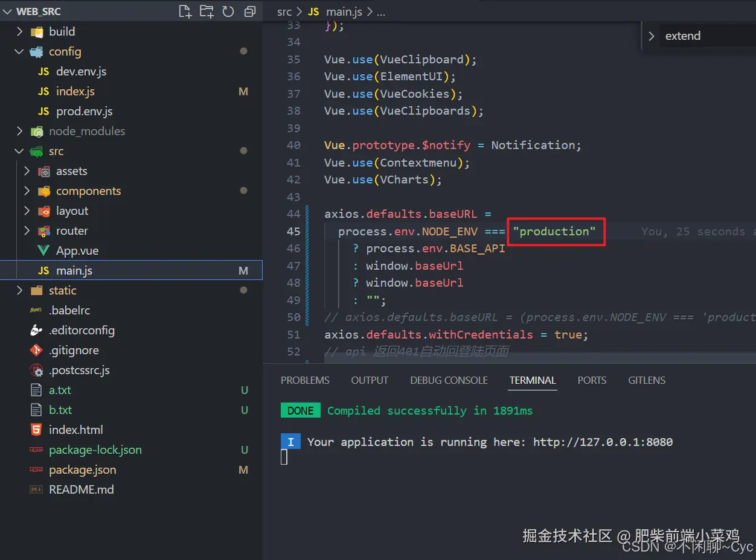Click the npm icon beside package.json
This screenshot has height=560, width=756.
(36, 469)
